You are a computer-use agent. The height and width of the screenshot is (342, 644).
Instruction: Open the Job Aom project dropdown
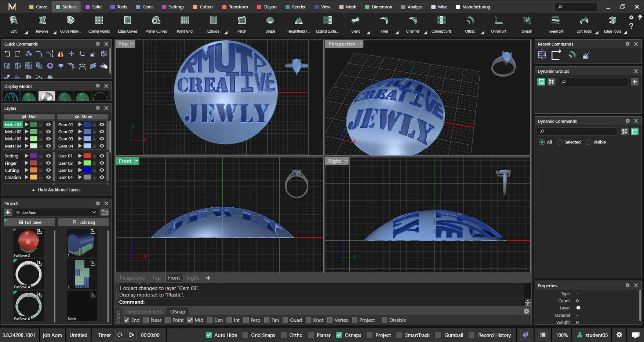56,212
